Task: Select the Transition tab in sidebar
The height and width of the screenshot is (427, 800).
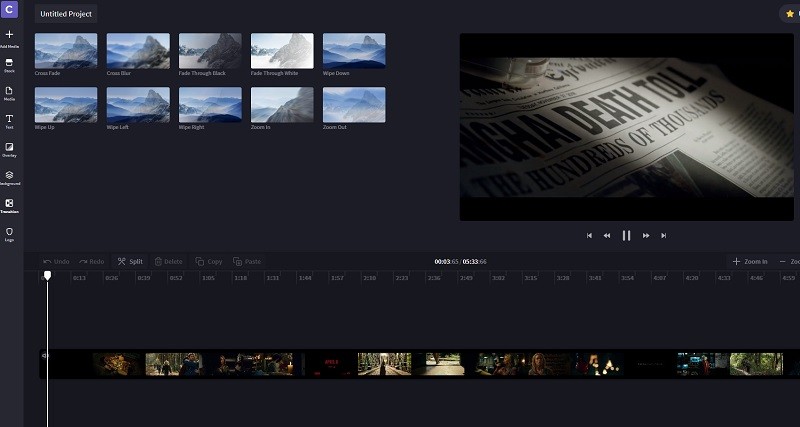Action: (x=9, y=206)
